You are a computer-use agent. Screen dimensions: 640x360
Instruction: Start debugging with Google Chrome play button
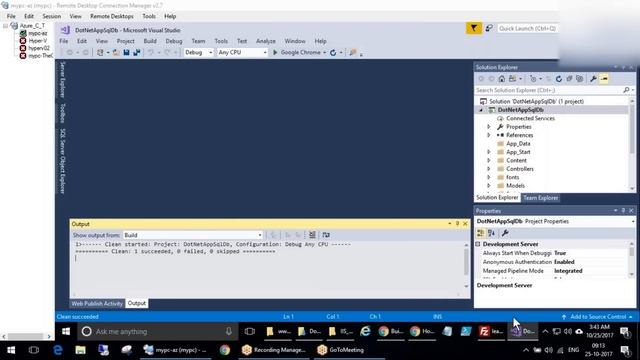[x=275, y=53]
